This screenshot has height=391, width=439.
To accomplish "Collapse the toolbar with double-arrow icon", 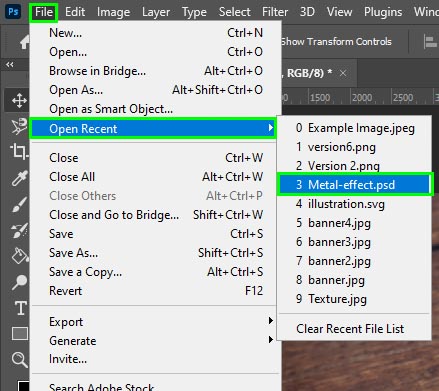I will click(x=10, y=65).
